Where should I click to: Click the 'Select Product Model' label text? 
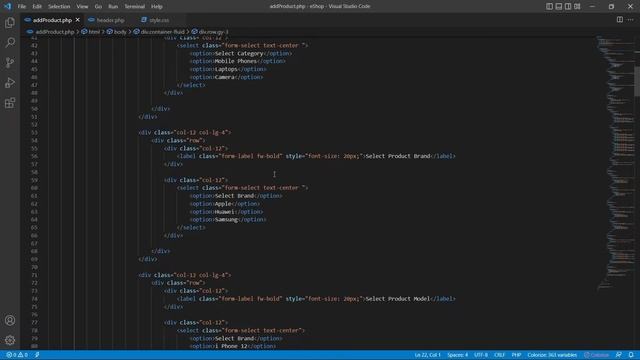point(398,299)
